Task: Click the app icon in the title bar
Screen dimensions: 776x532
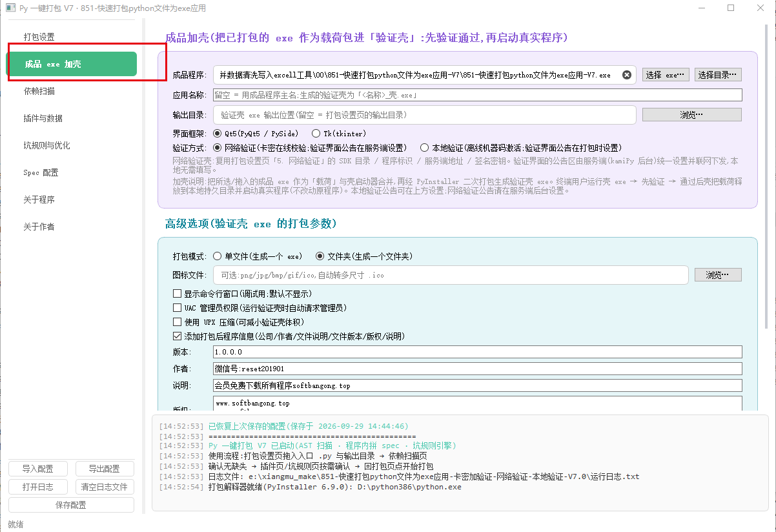Action: 10,8
